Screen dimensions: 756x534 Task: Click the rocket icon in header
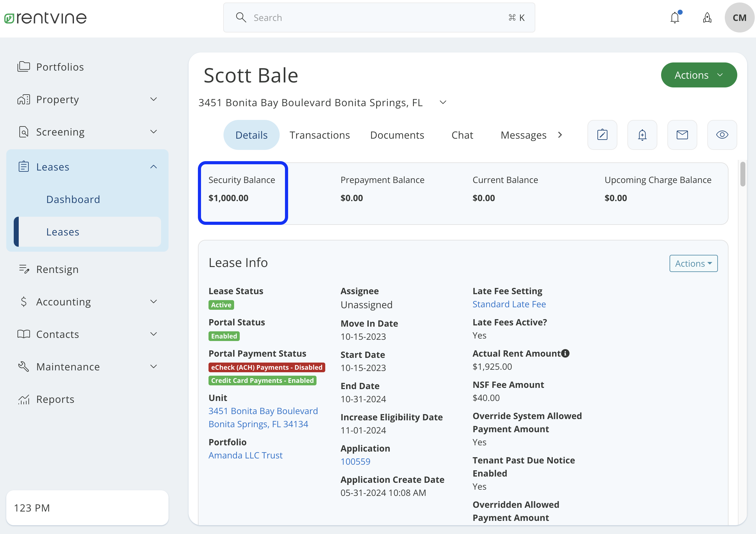click(707, 17)
